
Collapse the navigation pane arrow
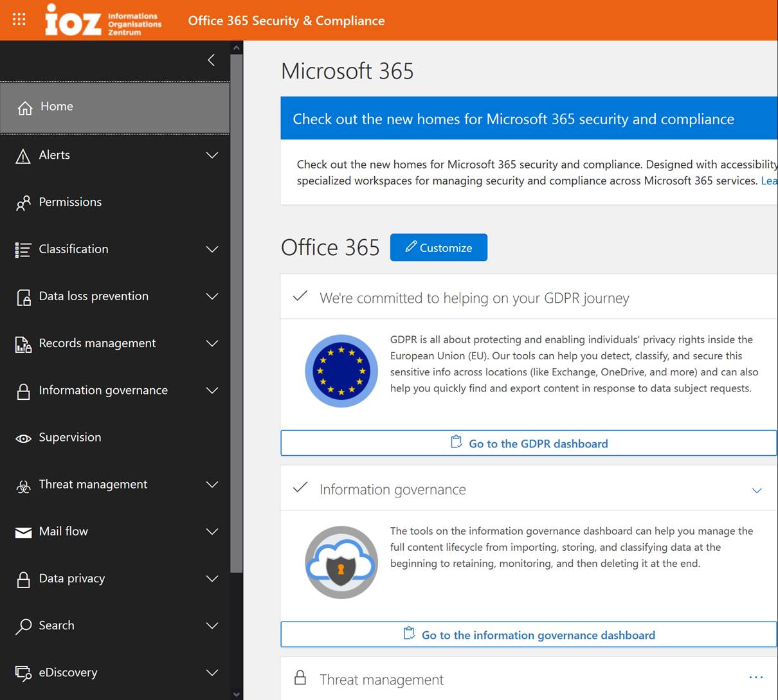click(211, 60)
